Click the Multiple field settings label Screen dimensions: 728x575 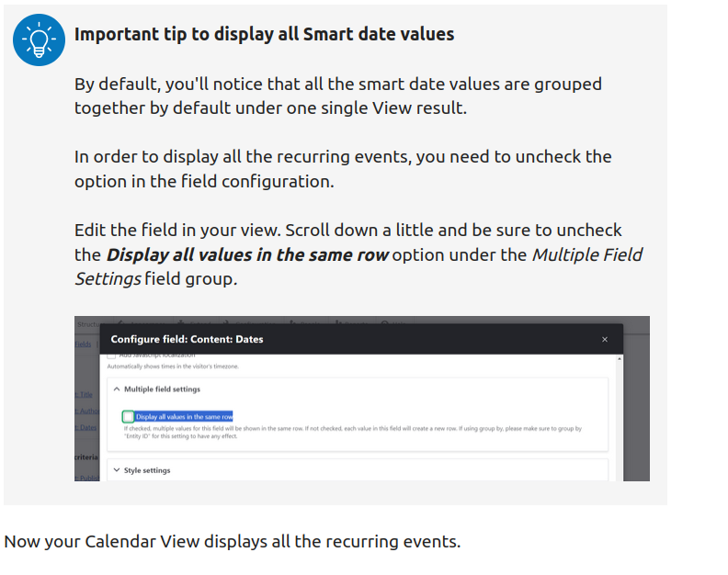coord(162,389)
